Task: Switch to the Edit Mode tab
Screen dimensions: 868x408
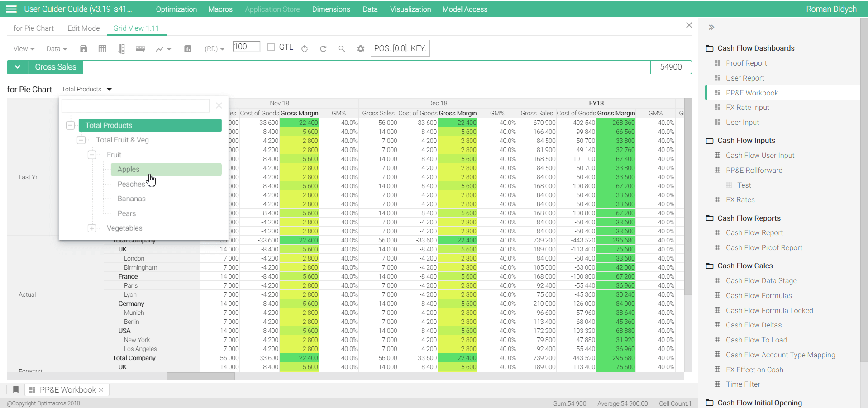Action: [84, 28]
